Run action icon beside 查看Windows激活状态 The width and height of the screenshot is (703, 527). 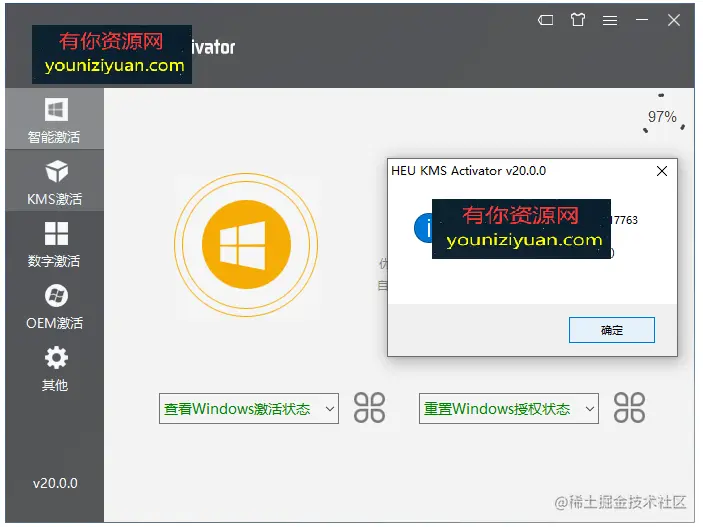tap(369, 408)
